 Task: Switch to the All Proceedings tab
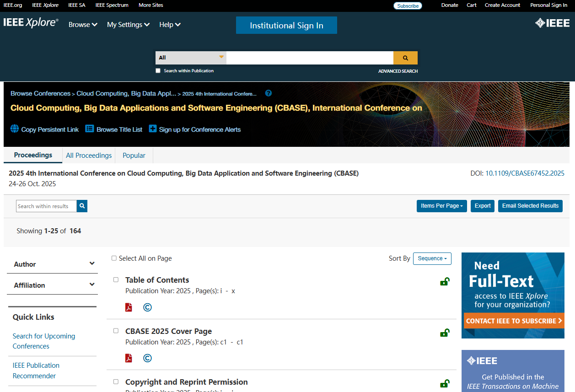tap(89, 156)
